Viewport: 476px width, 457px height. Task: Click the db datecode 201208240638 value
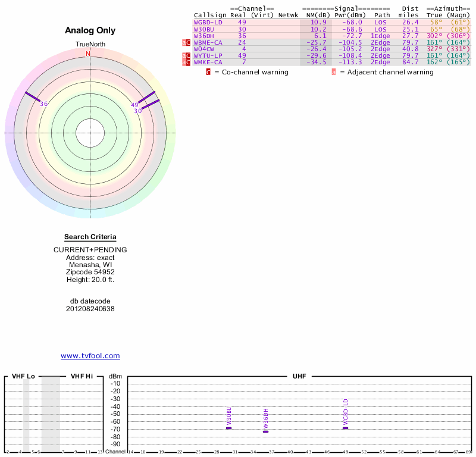(90, 309)
